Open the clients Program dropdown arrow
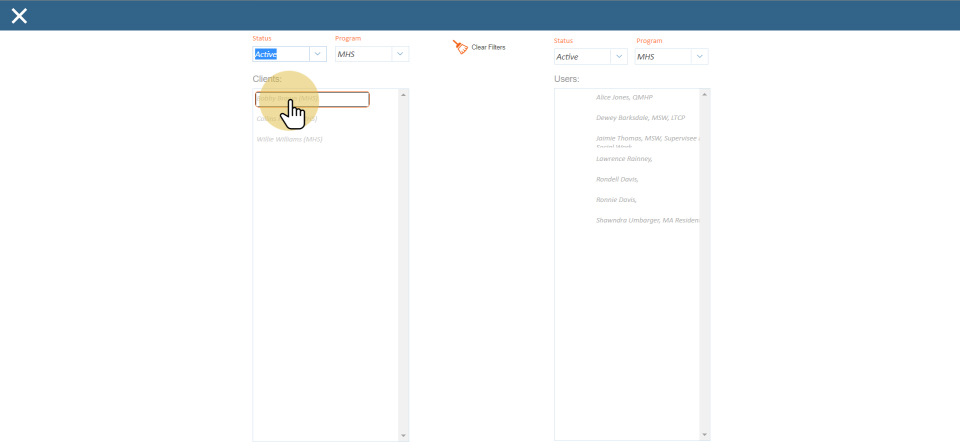The image size is (960, 442). pyautogui.click(x=400, y=54)
